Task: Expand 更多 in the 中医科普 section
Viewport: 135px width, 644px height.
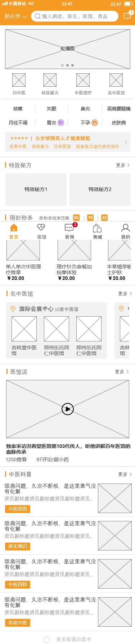Action: click(125, 474)
